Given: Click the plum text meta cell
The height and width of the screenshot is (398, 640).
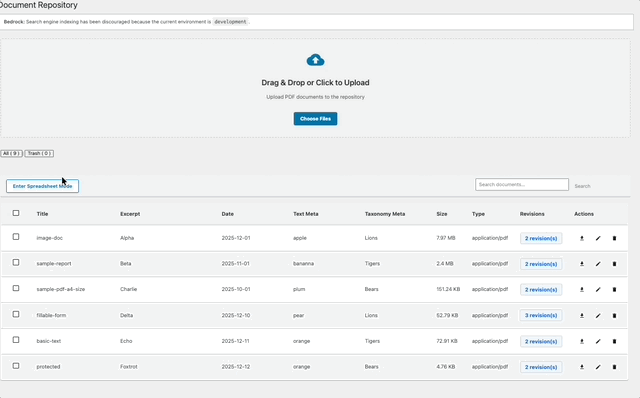Looking at the screenshot, I should [x=299, y=289].
